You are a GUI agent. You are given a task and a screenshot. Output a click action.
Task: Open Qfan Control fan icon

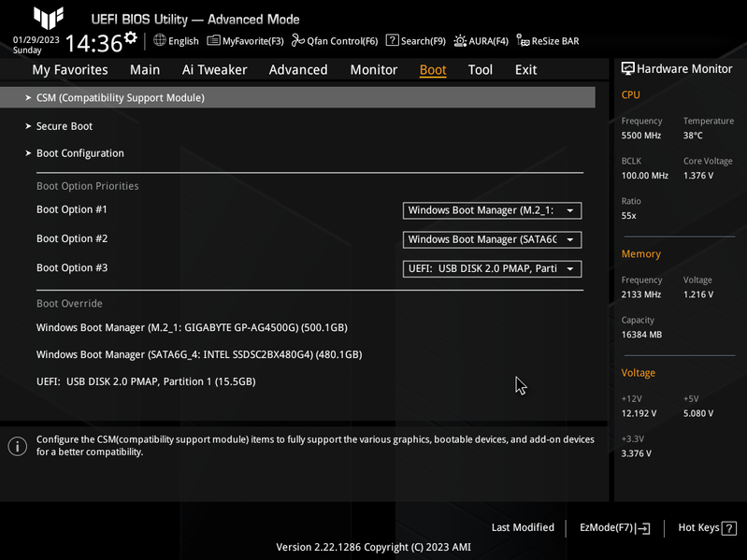click(x=298, y=40)
